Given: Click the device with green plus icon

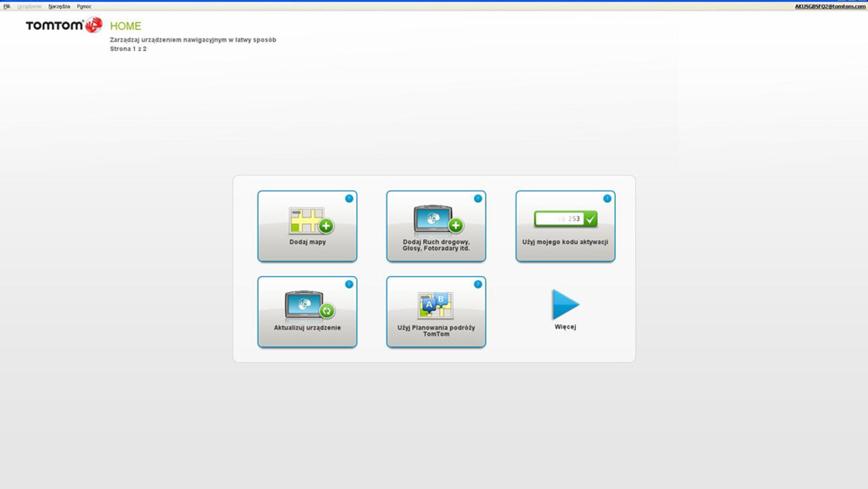Looking at the screenshot, I should tap(439, 220).
